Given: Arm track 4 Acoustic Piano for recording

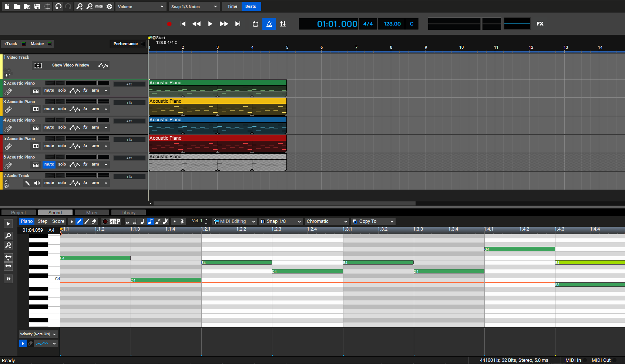Looking at the screenshot, I should [x=95, y=127].
